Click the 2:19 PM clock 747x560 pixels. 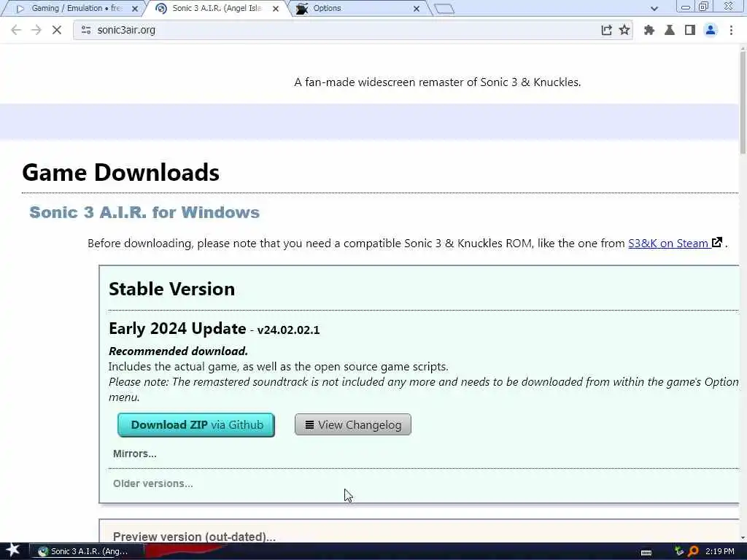point(719,551)
